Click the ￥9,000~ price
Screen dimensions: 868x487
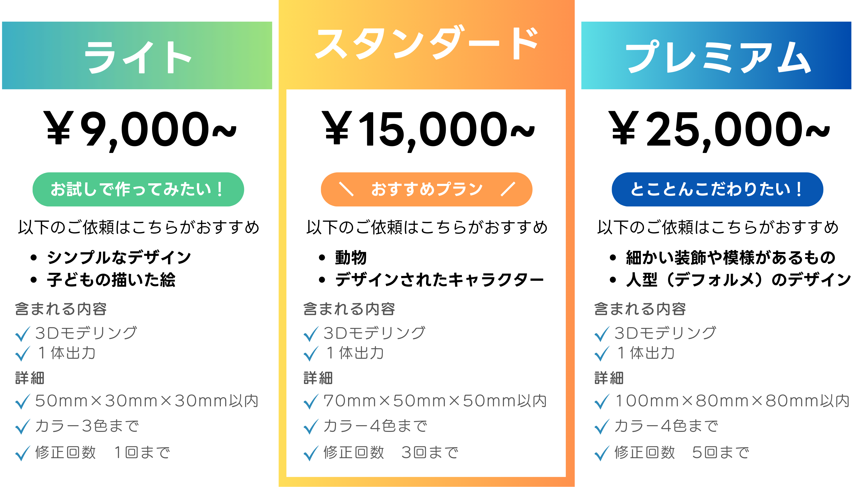[140, 131]
